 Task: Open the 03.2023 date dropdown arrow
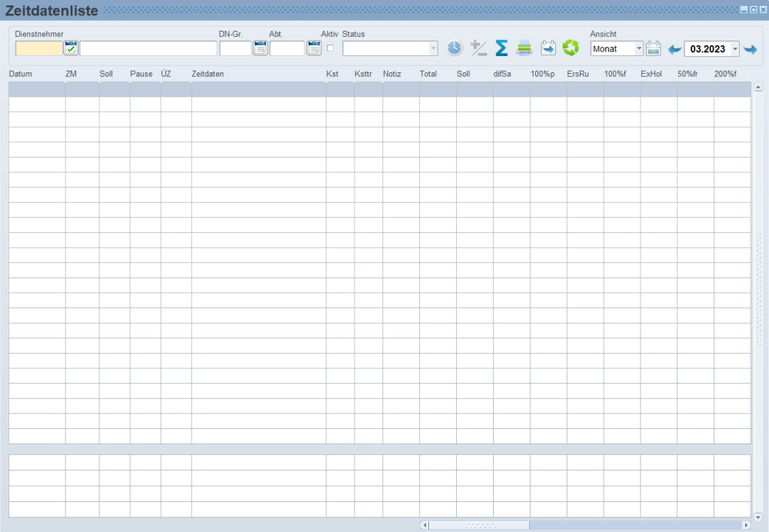pyautogui.click(x=734, y=49)
